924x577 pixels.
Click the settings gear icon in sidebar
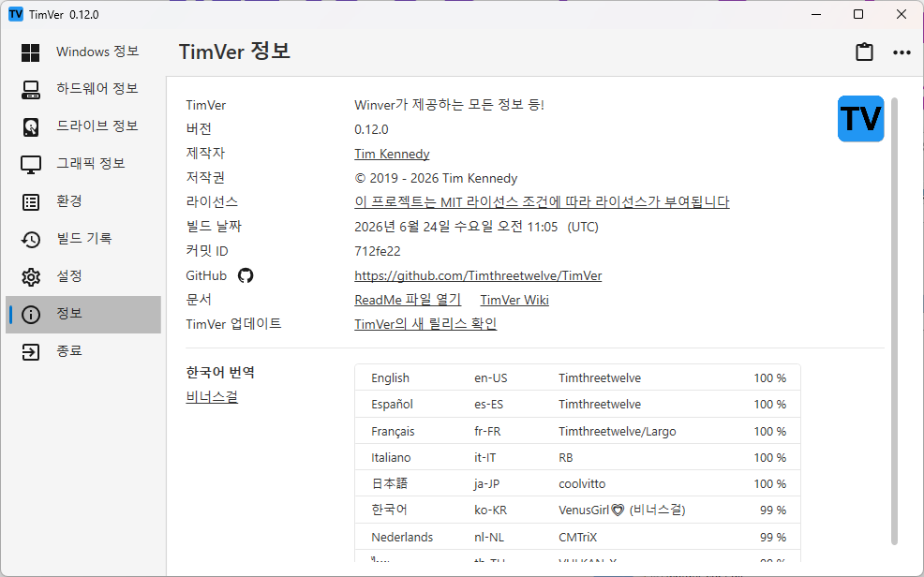click(x=31, y=276)
